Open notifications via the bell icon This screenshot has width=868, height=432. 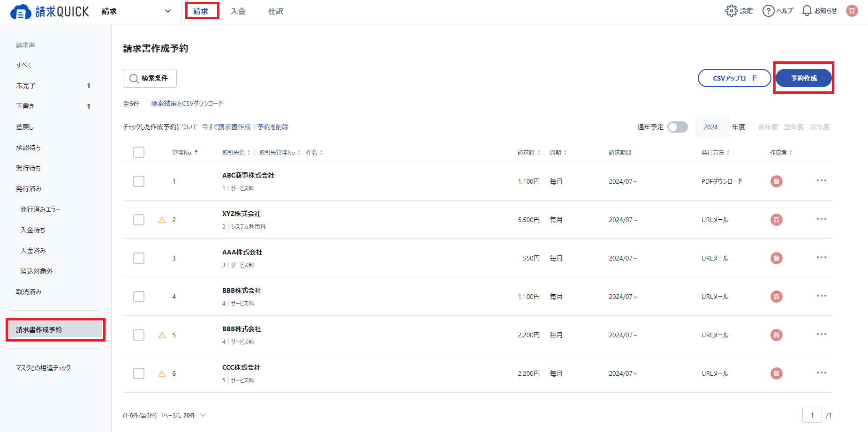coord(807,11)
